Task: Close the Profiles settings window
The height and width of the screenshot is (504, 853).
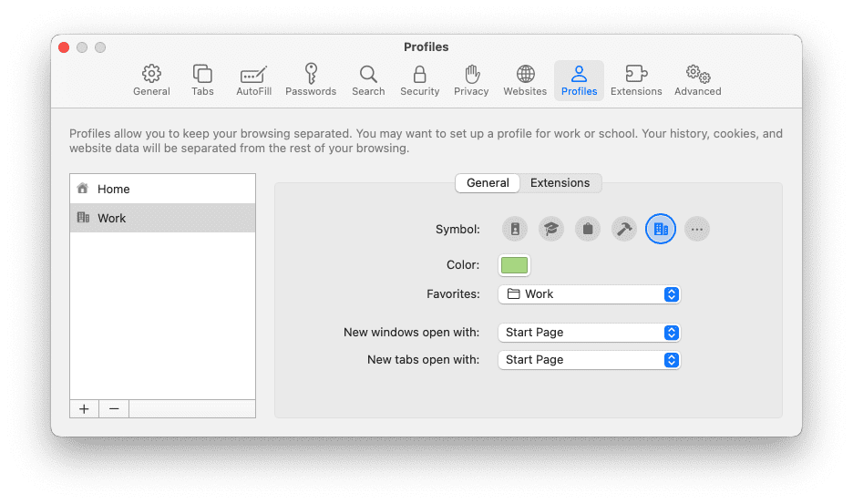Action: pyautogui.click(x=64, y=47)
